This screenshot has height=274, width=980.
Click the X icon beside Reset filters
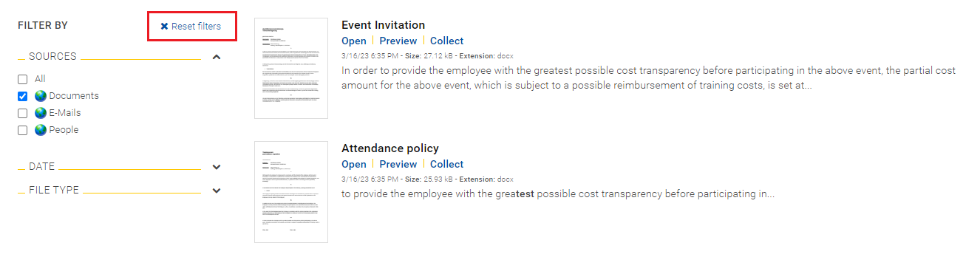pos(164,26)
